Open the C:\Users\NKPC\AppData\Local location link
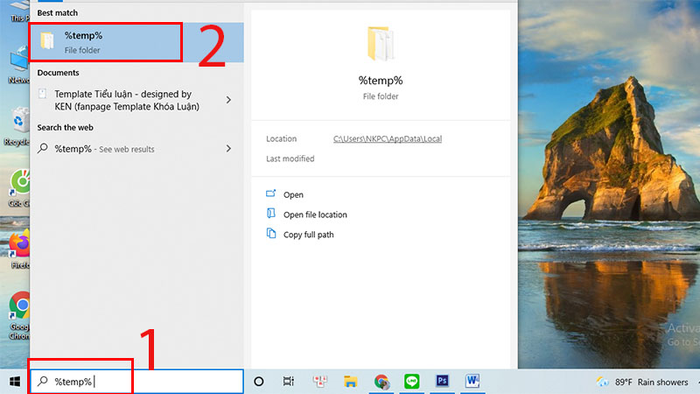This screenshot has width=700, height=394. pos(388,139)
